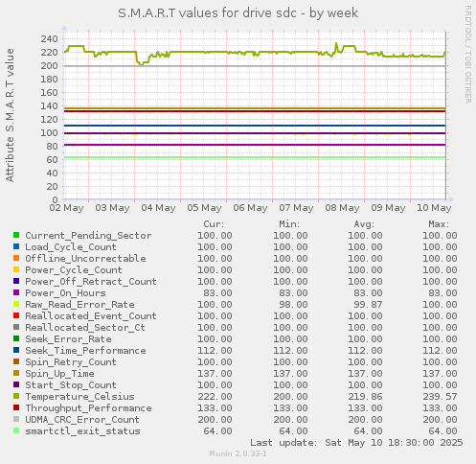Viewport: 476px width, 464px height.
Task: Select the Offline_Uncorrectable legend label
Action: coord(85,258)
